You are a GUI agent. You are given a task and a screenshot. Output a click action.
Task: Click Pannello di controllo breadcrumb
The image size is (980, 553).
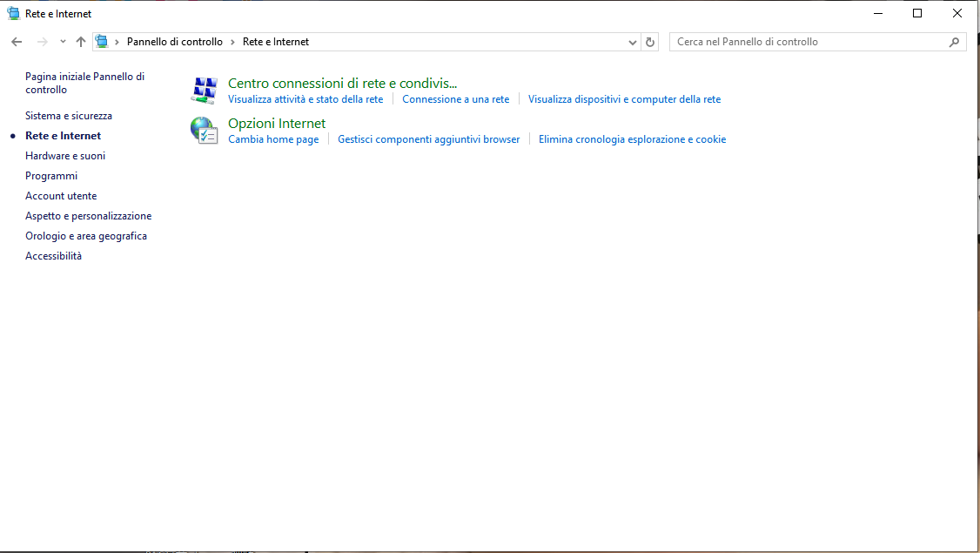(x=174, y=42)
